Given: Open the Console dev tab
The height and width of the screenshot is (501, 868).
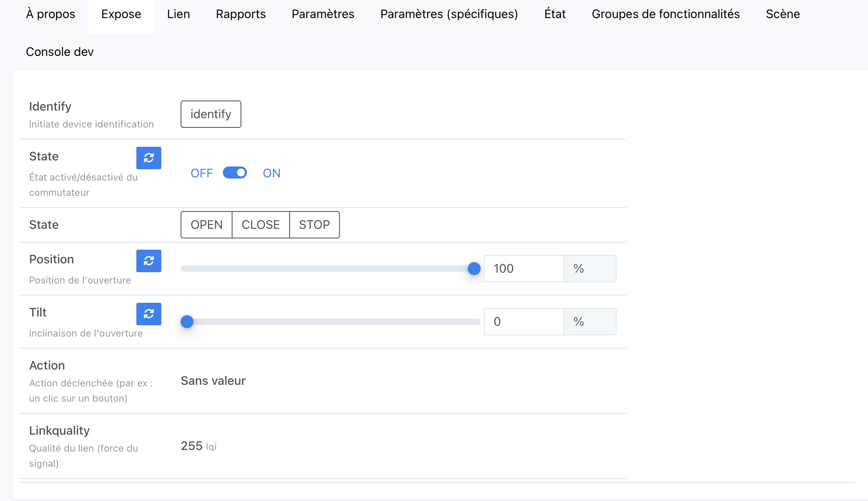Looking at the screenshot, I should 60,52.
